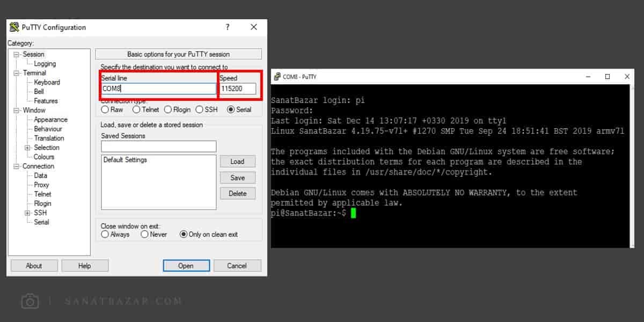Click the green cursor in the terminal
Screen dimensions: 644x322
tap(353, 214)
